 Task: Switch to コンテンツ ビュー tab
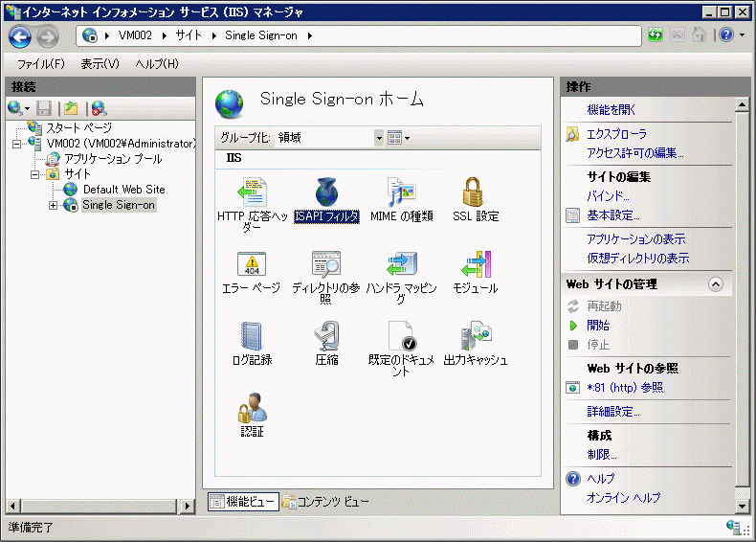click(x=325, y=502)
